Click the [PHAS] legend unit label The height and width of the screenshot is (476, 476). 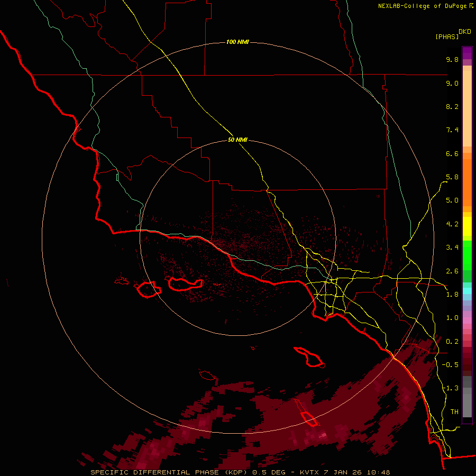447,36
